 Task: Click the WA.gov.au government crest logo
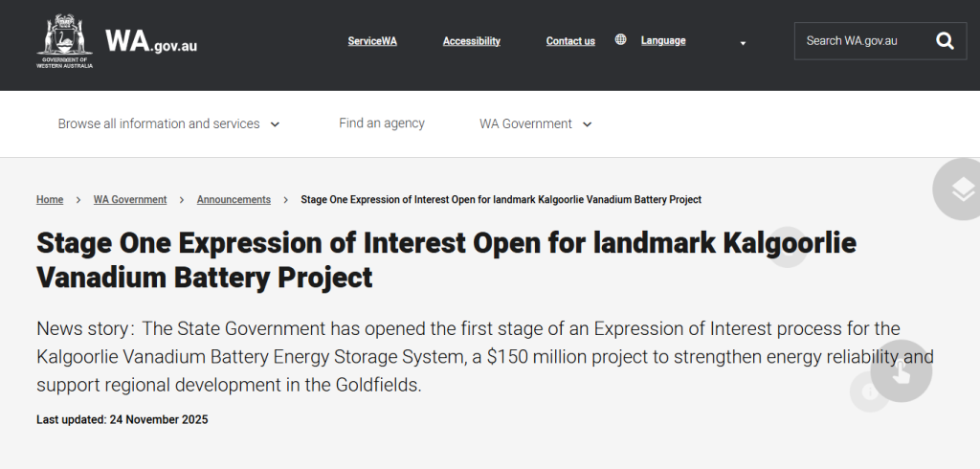(x=63, y=40)
